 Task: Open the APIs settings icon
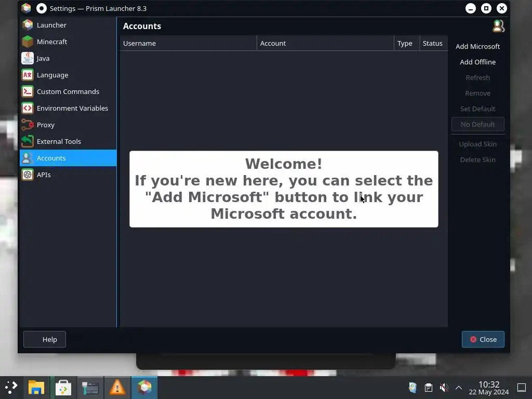point(28,175)
